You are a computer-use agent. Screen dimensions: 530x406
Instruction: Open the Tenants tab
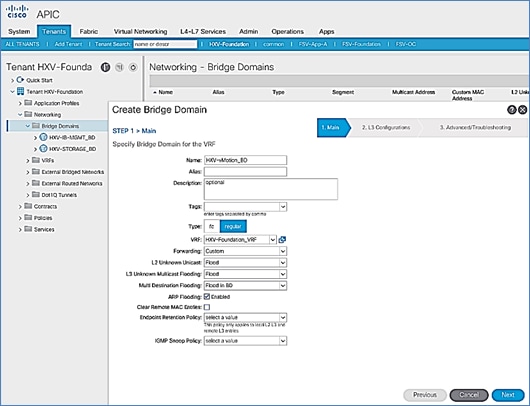tap(54, 31)
